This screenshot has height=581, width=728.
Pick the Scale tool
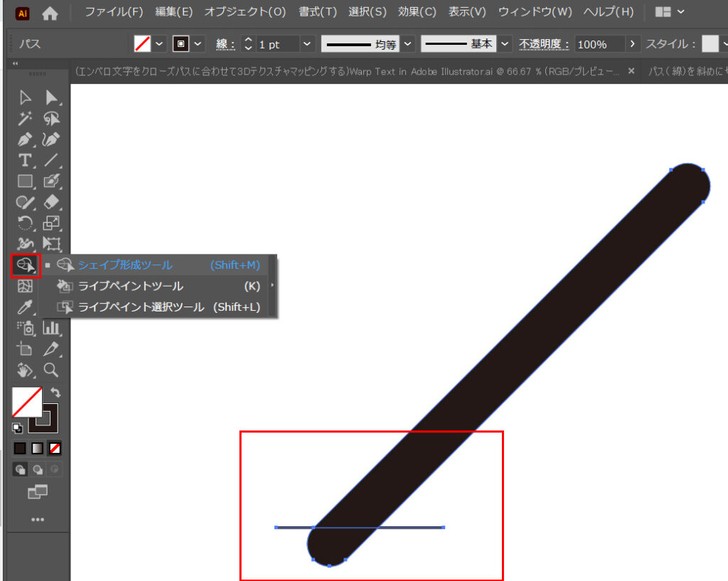(51, 223)
